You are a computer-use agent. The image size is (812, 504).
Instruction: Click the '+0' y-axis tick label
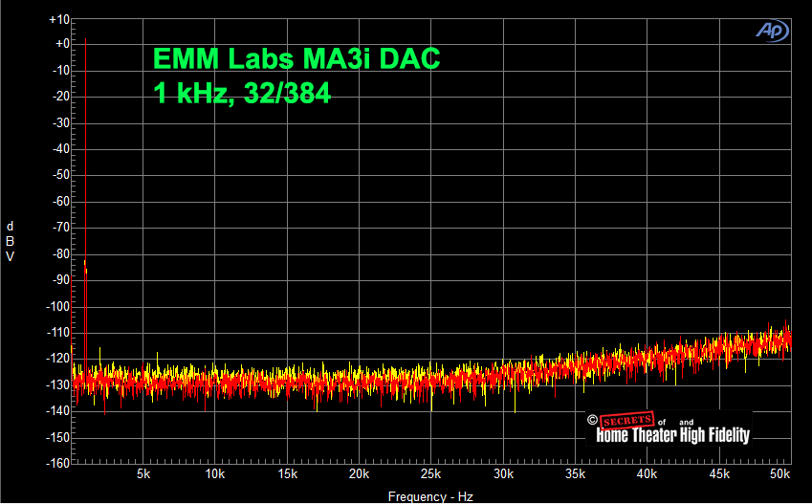(63, 43)
